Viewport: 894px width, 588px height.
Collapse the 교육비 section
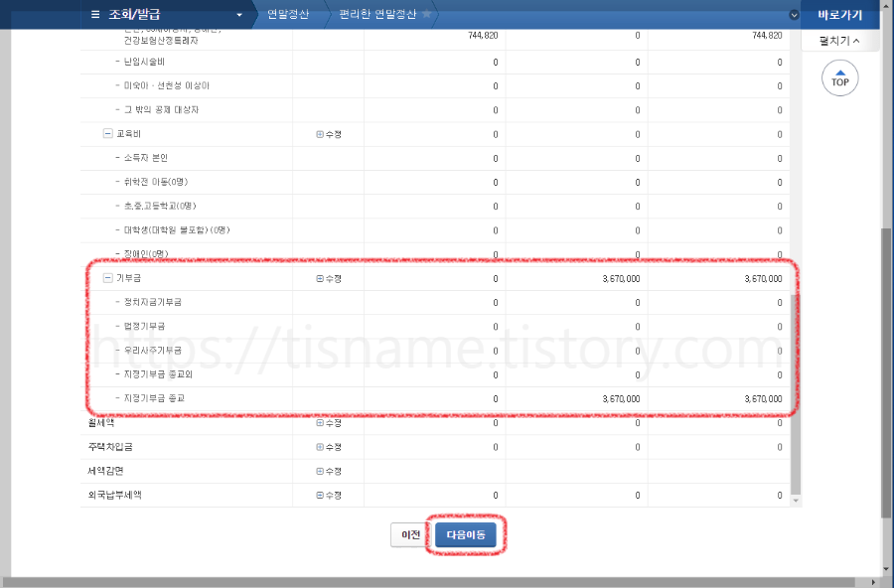coord(107,133)
